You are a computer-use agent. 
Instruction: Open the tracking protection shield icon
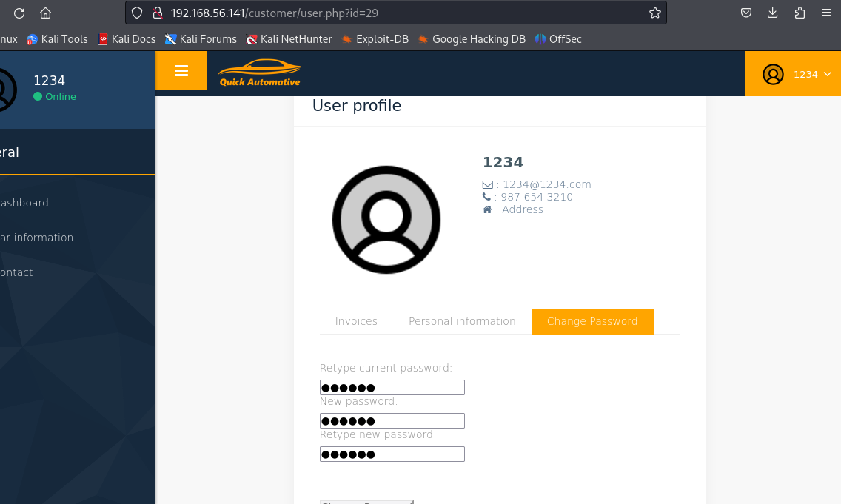tap(137, 13)
